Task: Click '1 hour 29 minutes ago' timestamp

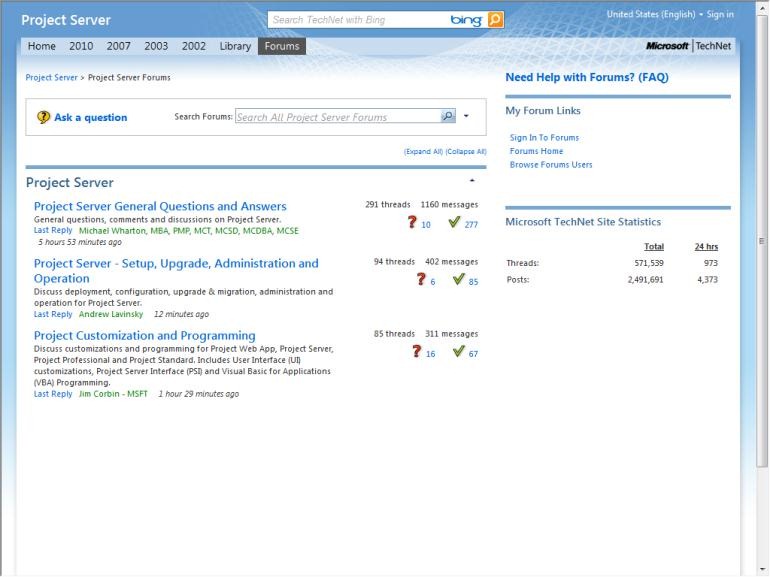Action: tap(198, 394)
